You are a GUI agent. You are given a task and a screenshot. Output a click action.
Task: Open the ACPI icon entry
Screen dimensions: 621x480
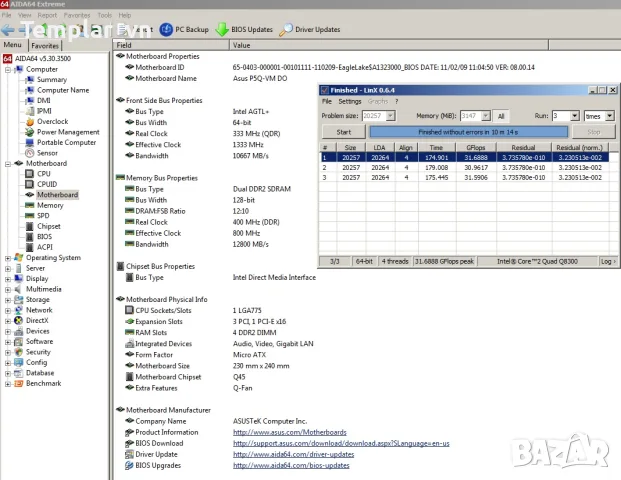click(30, 247)
